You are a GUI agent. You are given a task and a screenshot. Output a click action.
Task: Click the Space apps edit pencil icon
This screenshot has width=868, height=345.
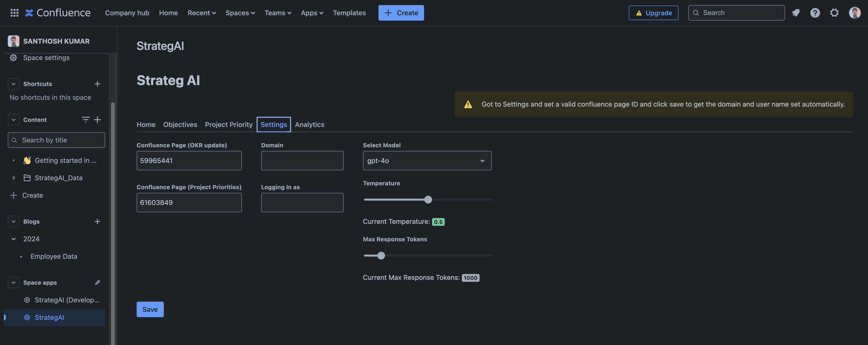pyautogui.click(x=97, y=283)
